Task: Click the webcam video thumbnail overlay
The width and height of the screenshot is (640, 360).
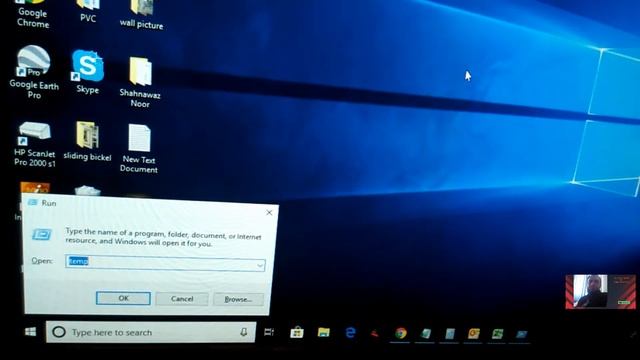Action: click(600, 291)
